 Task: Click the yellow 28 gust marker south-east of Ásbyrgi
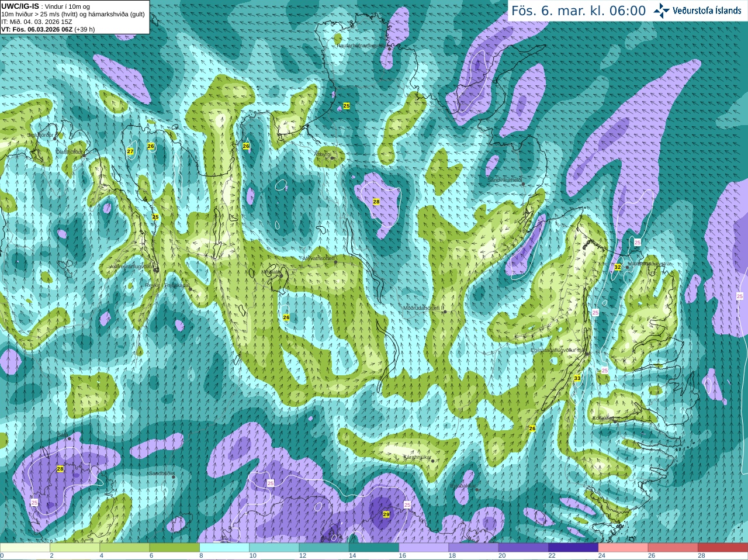376,202
